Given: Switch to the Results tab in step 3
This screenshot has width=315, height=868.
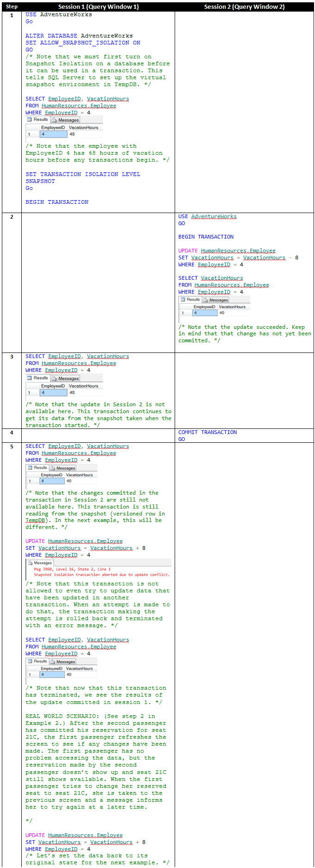Looking at the screenshot, I should (x=38, y=378).
